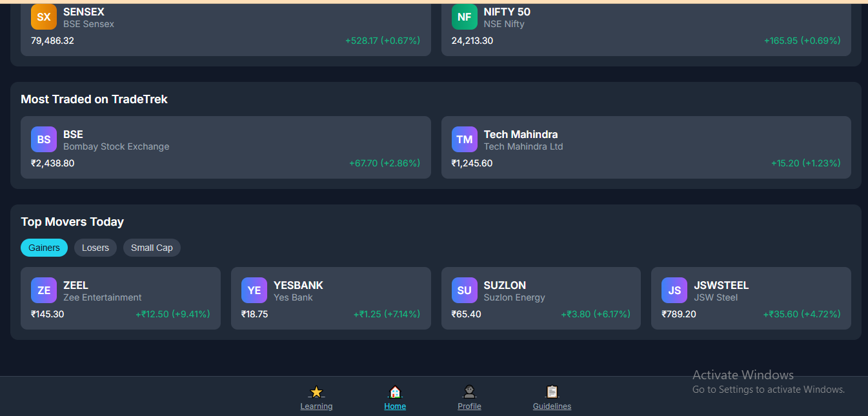Open the ZEEL ticker name
868x416 pixels.
76,285
